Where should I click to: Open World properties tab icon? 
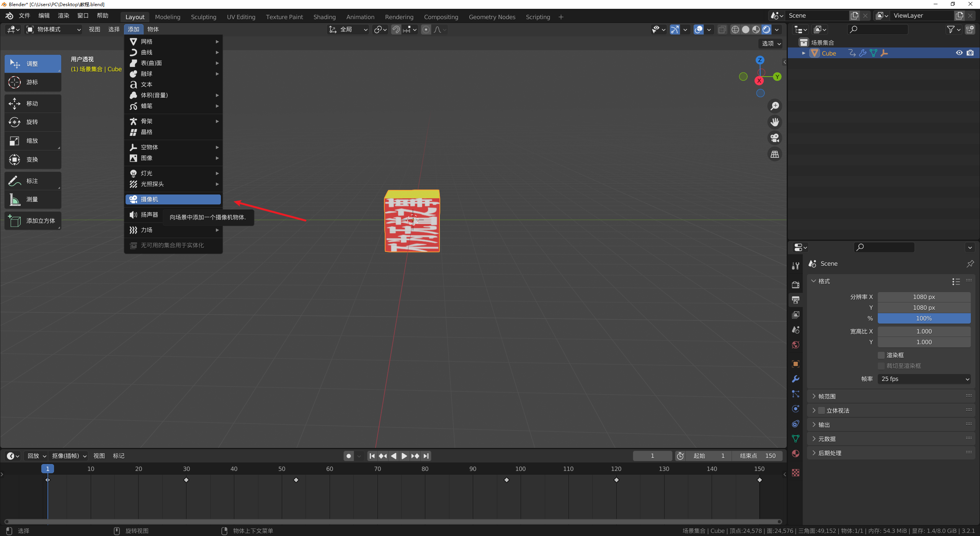pos(795,345)
